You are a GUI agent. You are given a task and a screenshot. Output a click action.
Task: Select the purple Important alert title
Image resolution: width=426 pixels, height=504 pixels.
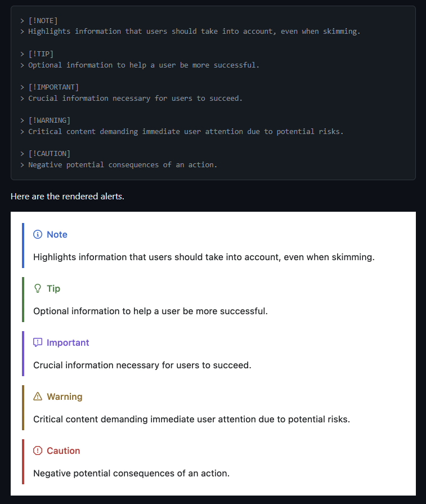tap(68, 342)
